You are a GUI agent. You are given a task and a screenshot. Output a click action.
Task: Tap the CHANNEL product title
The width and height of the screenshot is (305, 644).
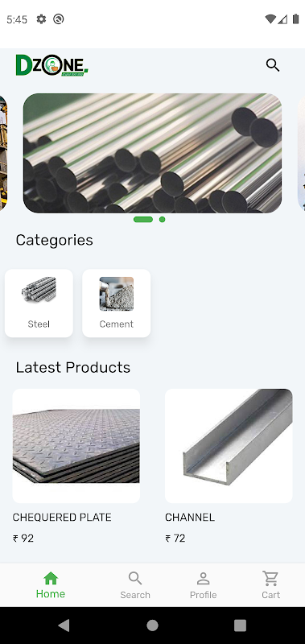(x=190, y=517)
